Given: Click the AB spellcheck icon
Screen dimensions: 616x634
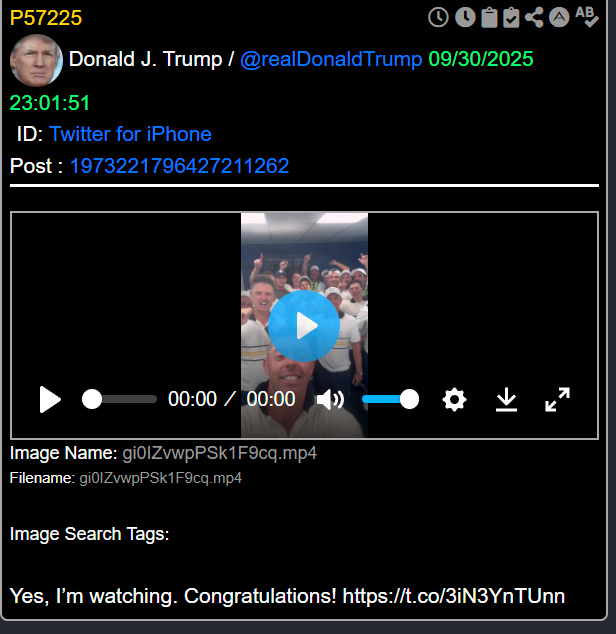Looking at the screenshot, I should 587,17.
